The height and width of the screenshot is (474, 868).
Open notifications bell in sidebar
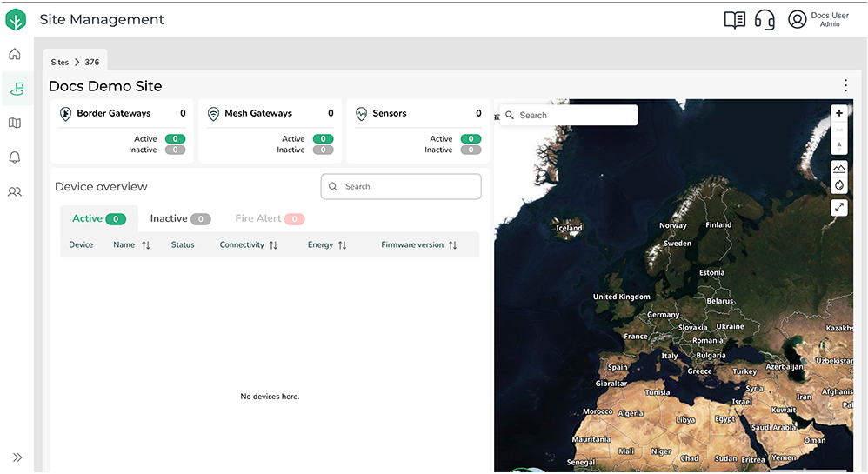point(15,157)
